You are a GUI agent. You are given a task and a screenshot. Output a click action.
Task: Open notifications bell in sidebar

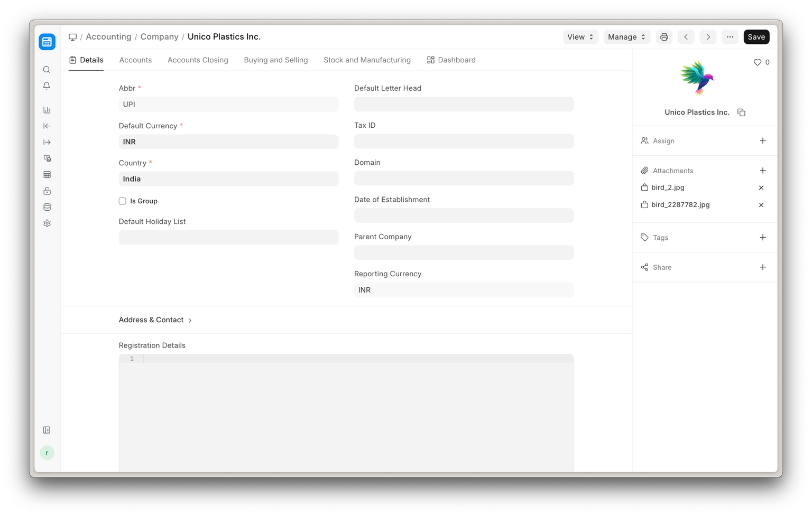47,86
